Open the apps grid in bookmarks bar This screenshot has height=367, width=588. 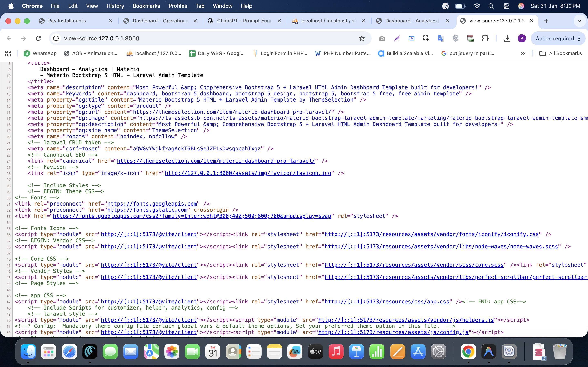click(8, 53)
